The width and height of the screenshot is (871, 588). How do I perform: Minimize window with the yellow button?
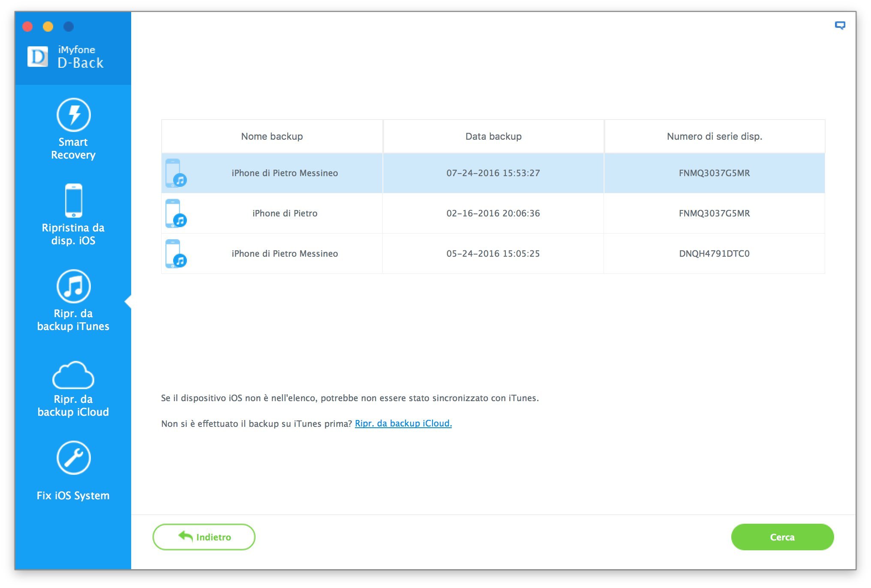tap(48, 27)
